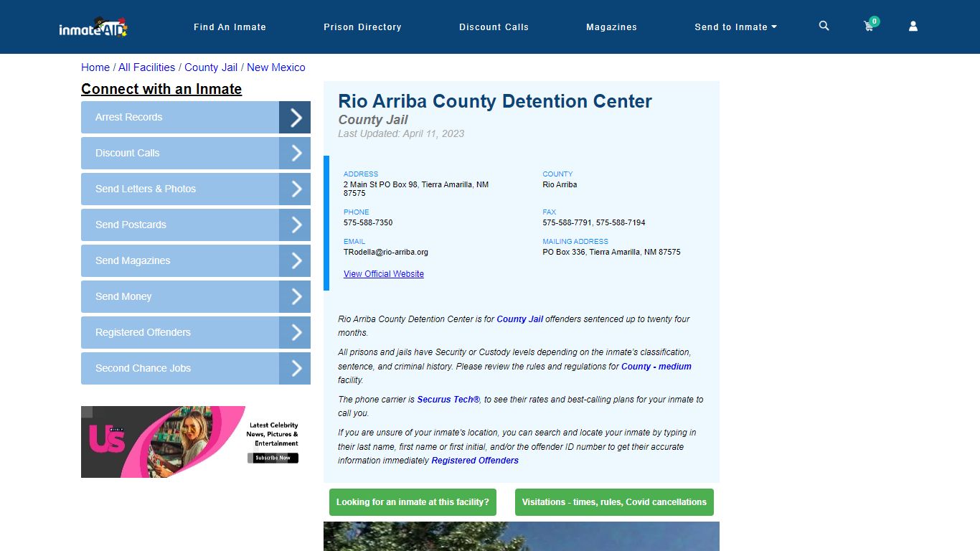The image size is (980, 551).
Task: Follow the County - medium link
Action: (656, 367)
